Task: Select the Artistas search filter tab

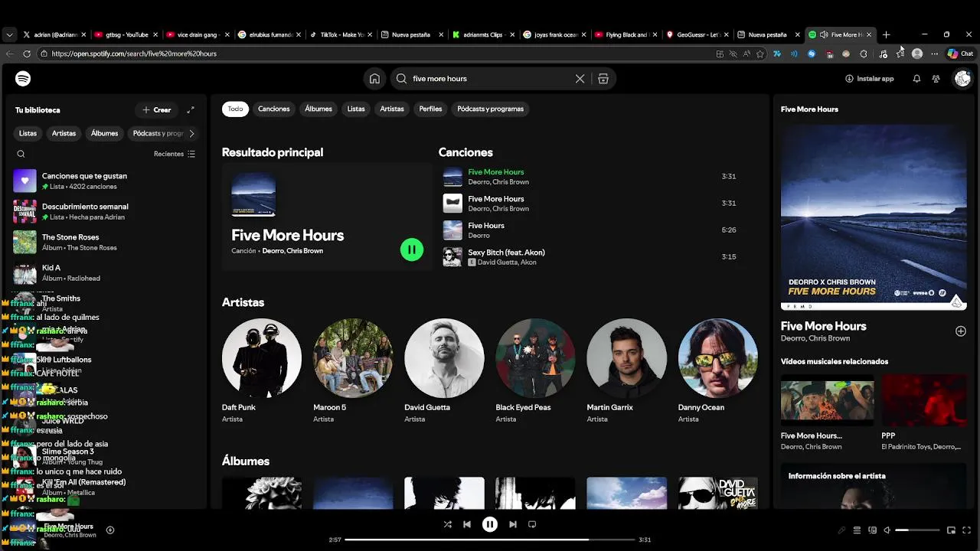Action: pos(392,109)
